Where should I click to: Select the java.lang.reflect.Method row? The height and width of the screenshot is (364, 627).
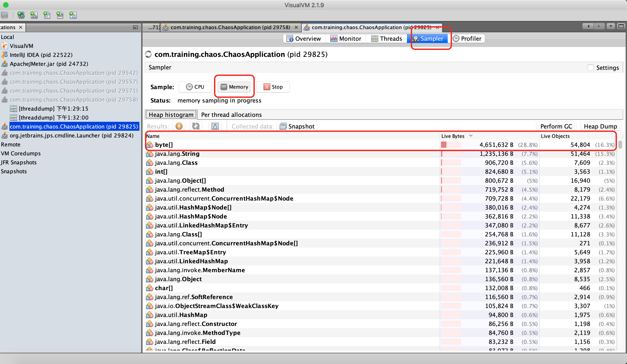coord(381,189)
